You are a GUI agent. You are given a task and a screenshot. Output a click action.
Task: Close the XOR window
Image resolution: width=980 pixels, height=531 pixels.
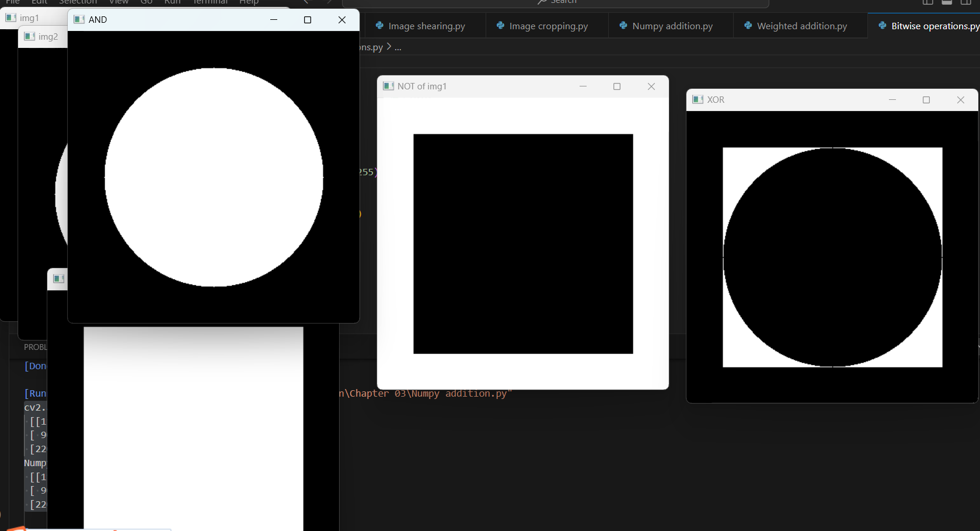tap(961, 100)
